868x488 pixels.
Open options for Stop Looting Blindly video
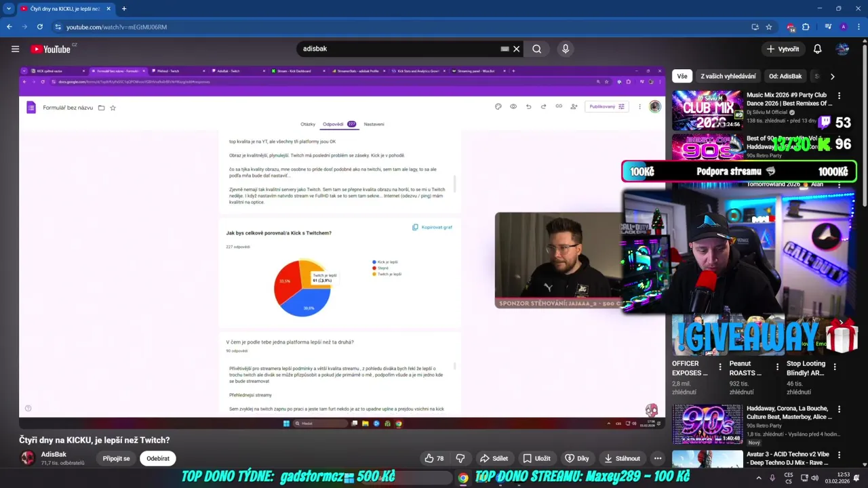(x=835, y=367)
